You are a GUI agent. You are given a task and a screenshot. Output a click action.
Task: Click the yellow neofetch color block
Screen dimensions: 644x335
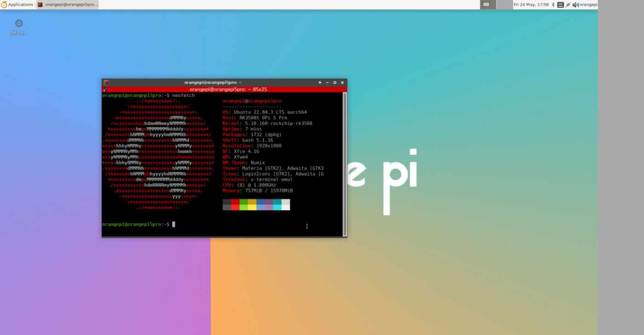click(252, 207)
